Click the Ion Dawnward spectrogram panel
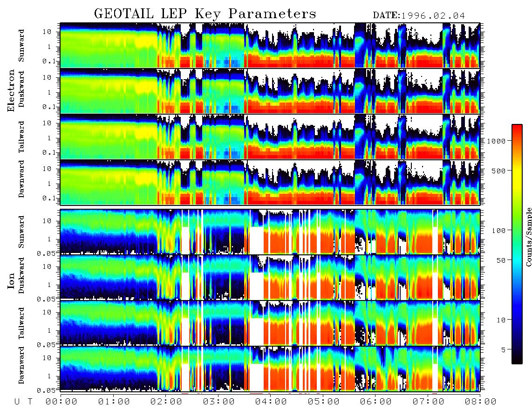The width and height of the screenshot is (532, 410). (270, 369)
